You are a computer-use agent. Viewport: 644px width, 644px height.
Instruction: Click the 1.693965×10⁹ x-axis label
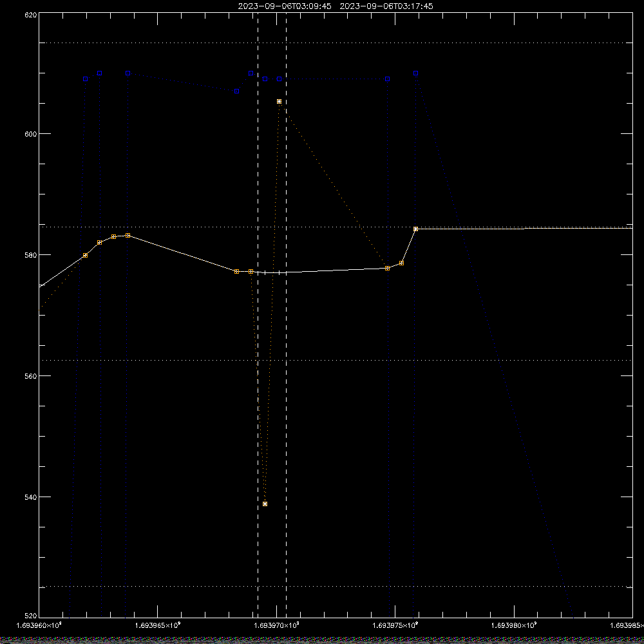158,625
